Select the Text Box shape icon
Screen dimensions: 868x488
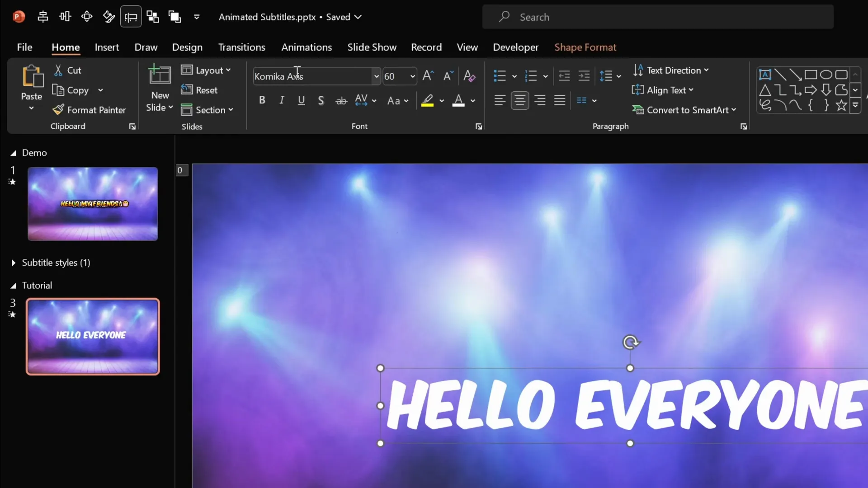click(x=765, y=75)
